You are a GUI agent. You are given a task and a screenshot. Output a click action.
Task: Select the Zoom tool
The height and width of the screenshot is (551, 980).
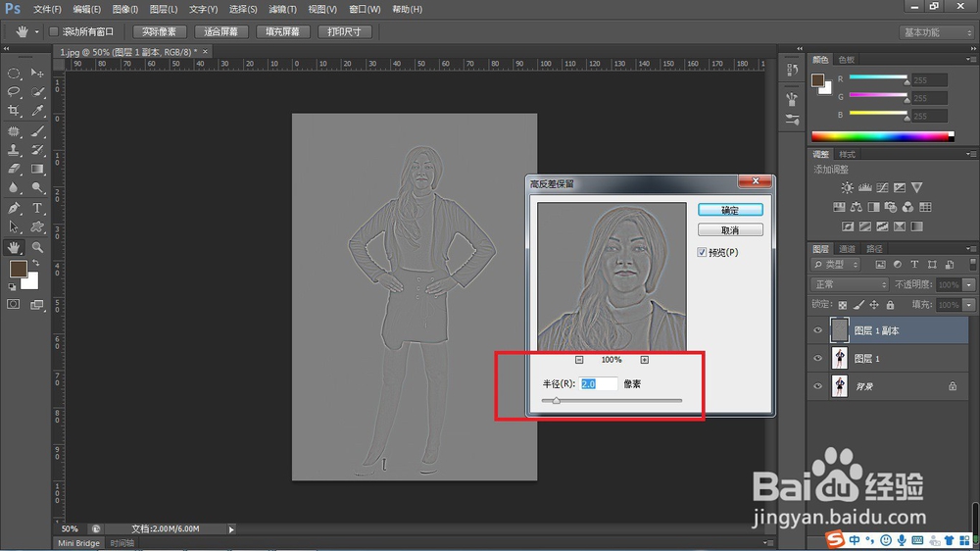click(x=37, y=248)
